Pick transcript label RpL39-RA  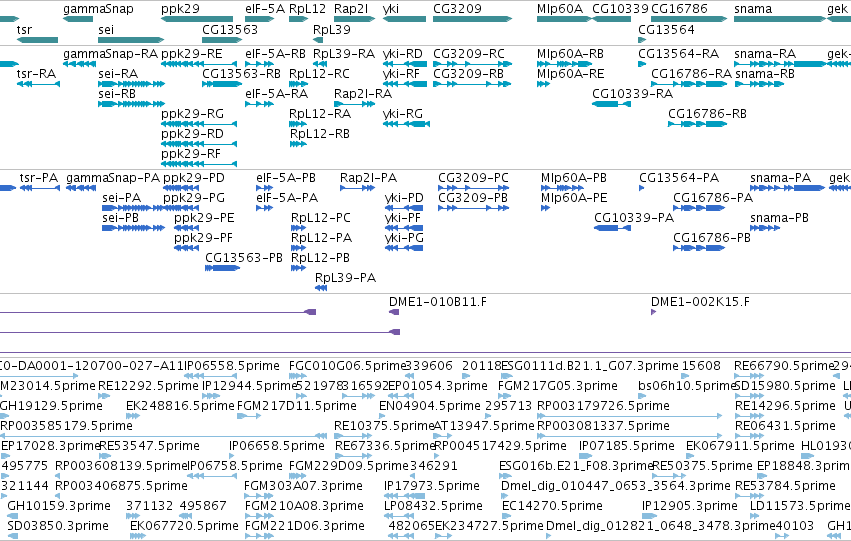pyautogui.click(x=344, y=54)
